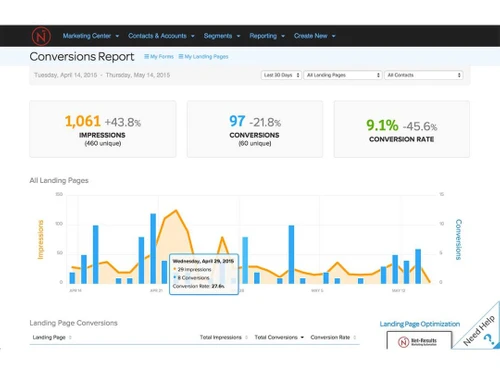Click the sort arrow beside Conversion Rate header

click(x=355, y=337)
